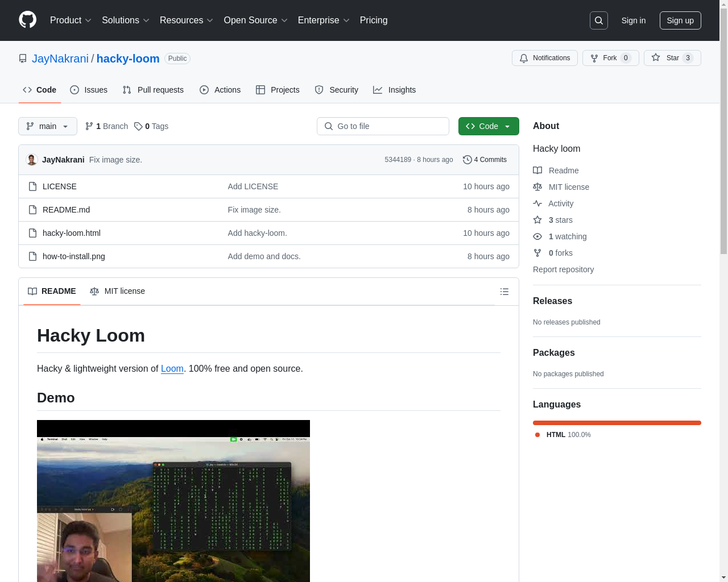Image resolution: width=728 pixels, height=582 pixels.
Task: Open the HTML 100.0% language link
Action: tap(563, 435)
